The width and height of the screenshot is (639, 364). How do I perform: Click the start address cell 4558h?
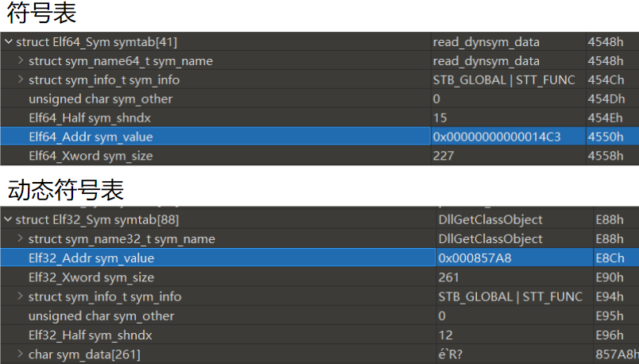605,157
